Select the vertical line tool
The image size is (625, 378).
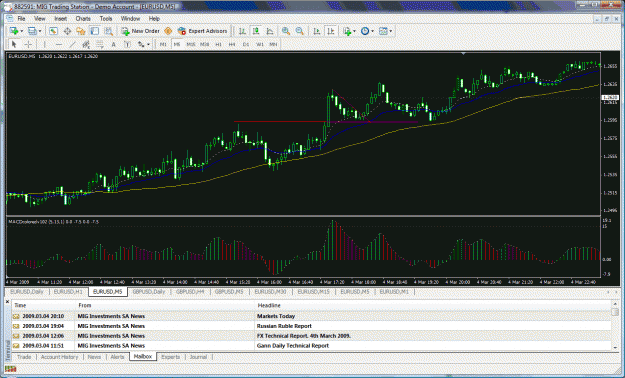tap(45, 44)
